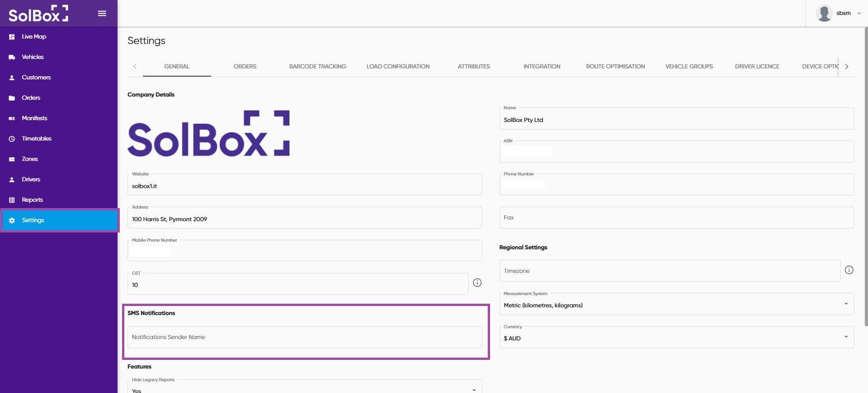Go to Live Map page
This screenshot has width=868, height=393.
(x=59, y=37)
